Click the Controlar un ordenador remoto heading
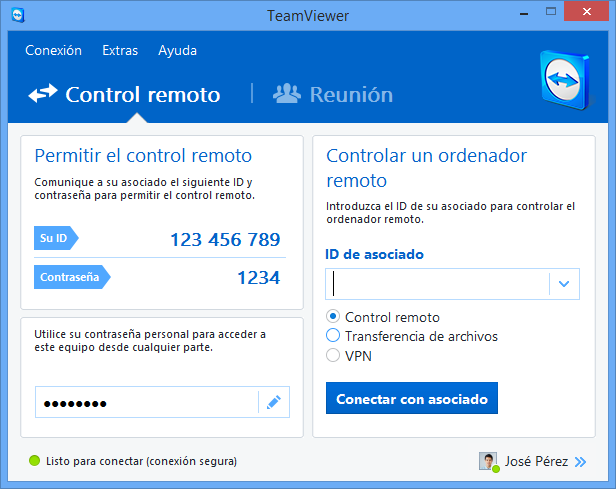The image size is (616, 489). pyautogui.click(x=426, y=168)
